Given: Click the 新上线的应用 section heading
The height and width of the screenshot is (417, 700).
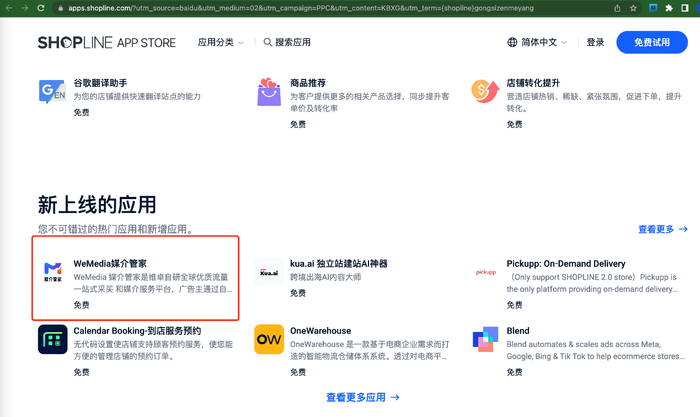Looking at the screenshot, I should pyautogui.click(x=97, y=205).
